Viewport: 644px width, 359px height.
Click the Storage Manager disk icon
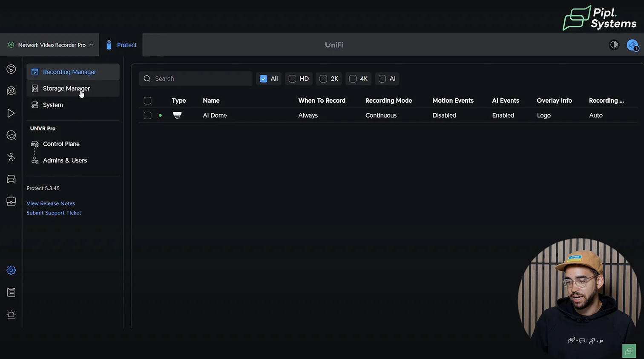pos(35,88)
